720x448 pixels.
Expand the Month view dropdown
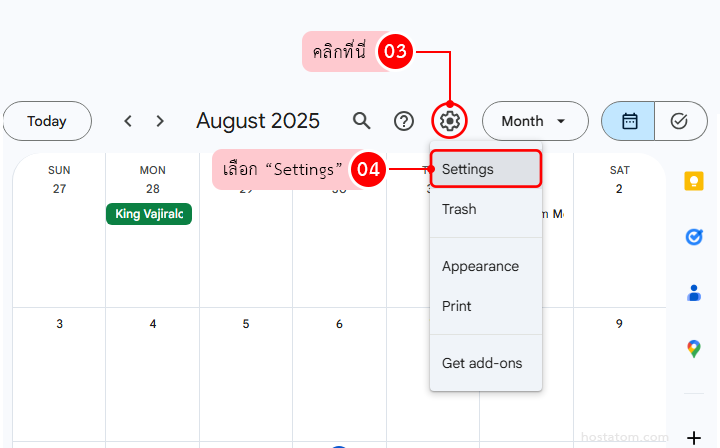pos(534,121)
